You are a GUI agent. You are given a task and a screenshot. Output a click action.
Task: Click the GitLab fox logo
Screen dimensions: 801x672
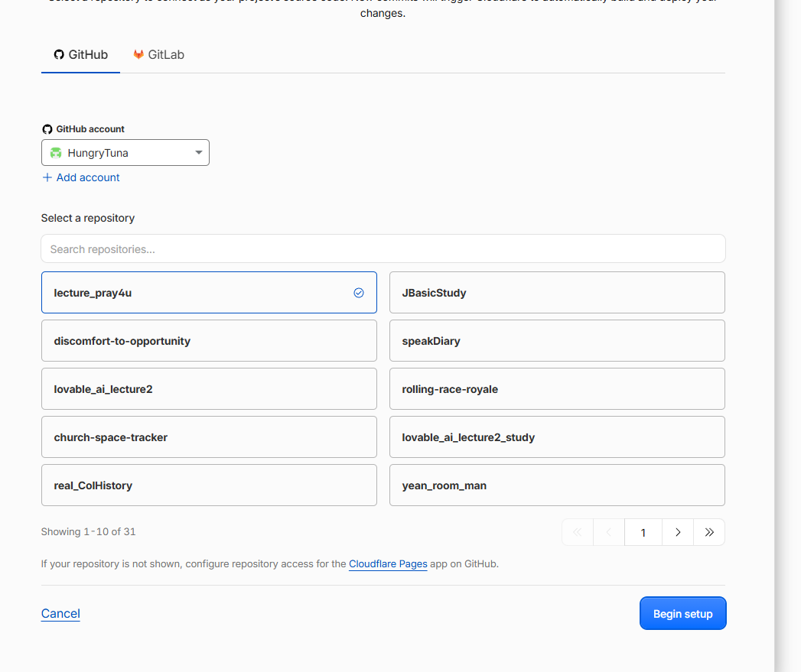138,54
